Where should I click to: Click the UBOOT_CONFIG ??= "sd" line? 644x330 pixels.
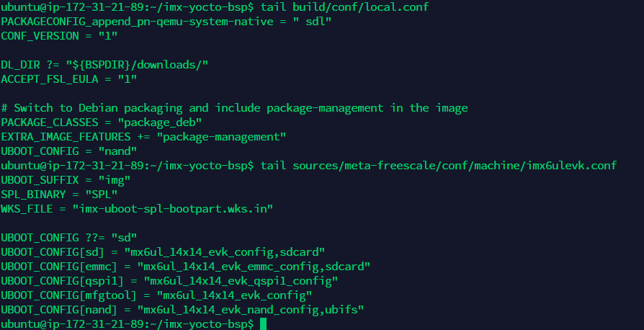click(x=69, y=237)
